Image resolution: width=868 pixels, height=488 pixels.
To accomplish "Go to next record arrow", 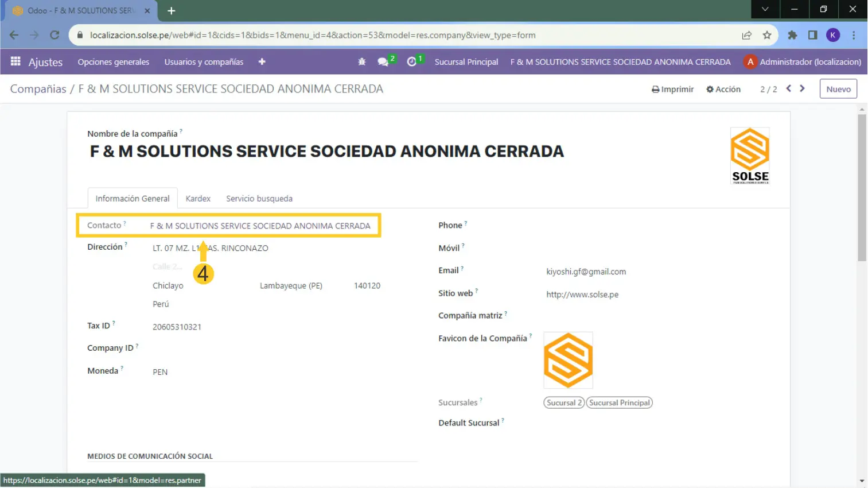I will coord(803,88).
